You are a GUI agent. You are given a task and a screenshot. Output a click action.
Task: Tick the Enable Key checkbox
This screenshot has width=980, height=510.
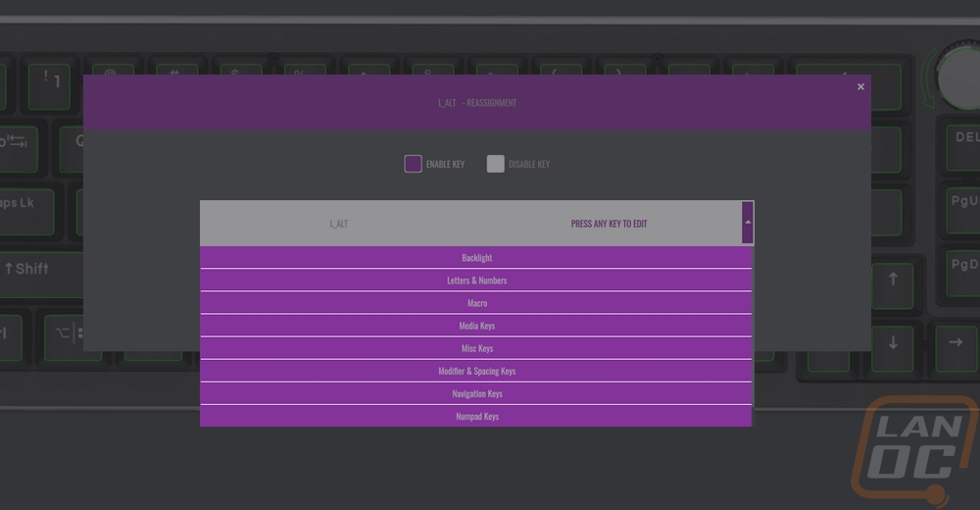click(413, 164)
